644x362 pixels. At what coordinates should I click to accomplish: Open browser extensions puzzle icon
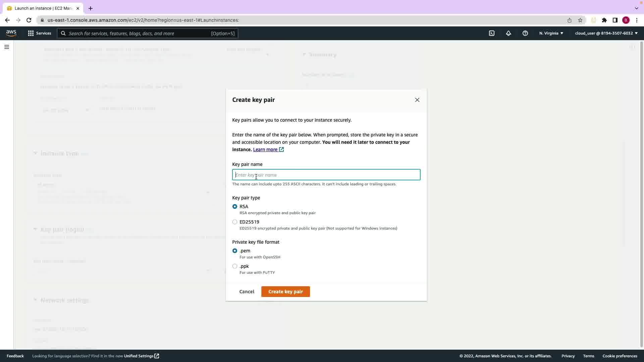click(x=604, y=20)
